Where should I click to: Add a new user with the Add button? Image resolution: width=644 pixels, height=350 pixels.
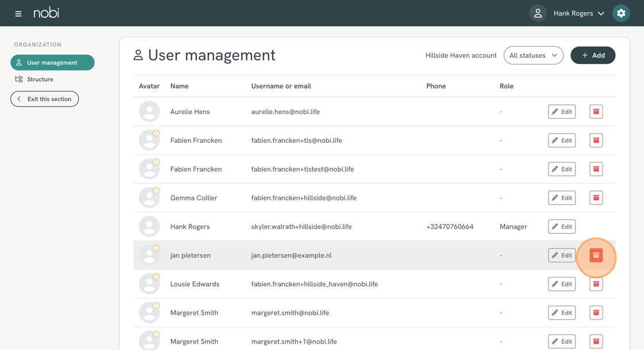[x=593, y=55]
